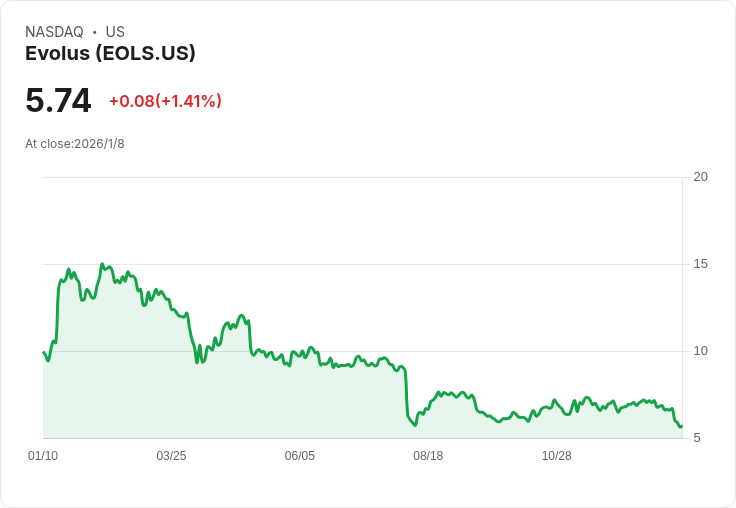This screenshot has height=508, width=736.
Task: Click the US market label
Action: [x=115, y=32]
